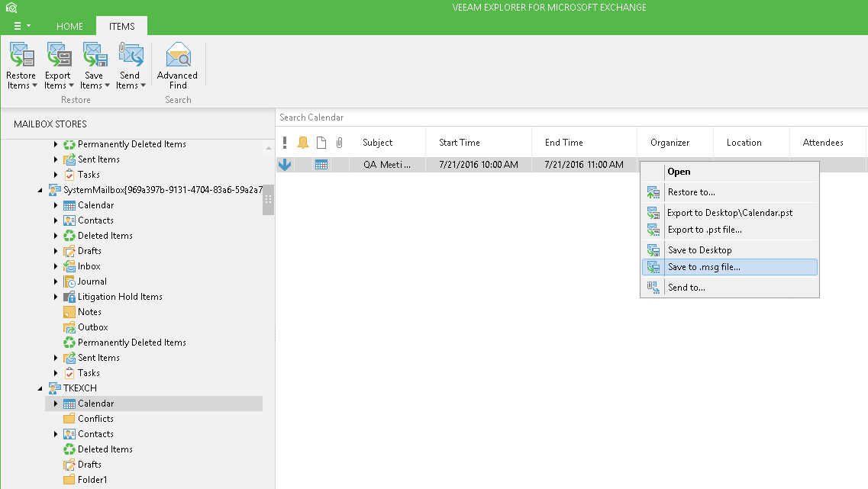868x489 pixels.
Task: Sort by Start Time column header
Action: [479, 143]
